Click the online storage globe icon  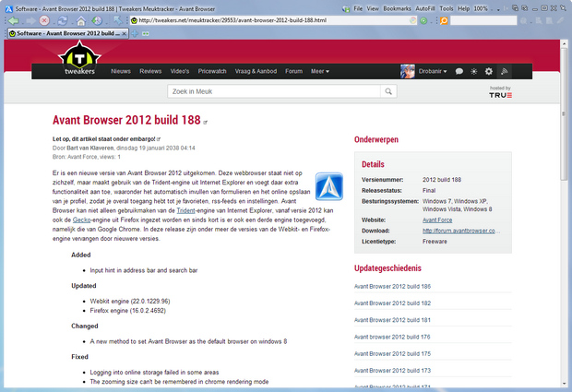pos(346,8)
